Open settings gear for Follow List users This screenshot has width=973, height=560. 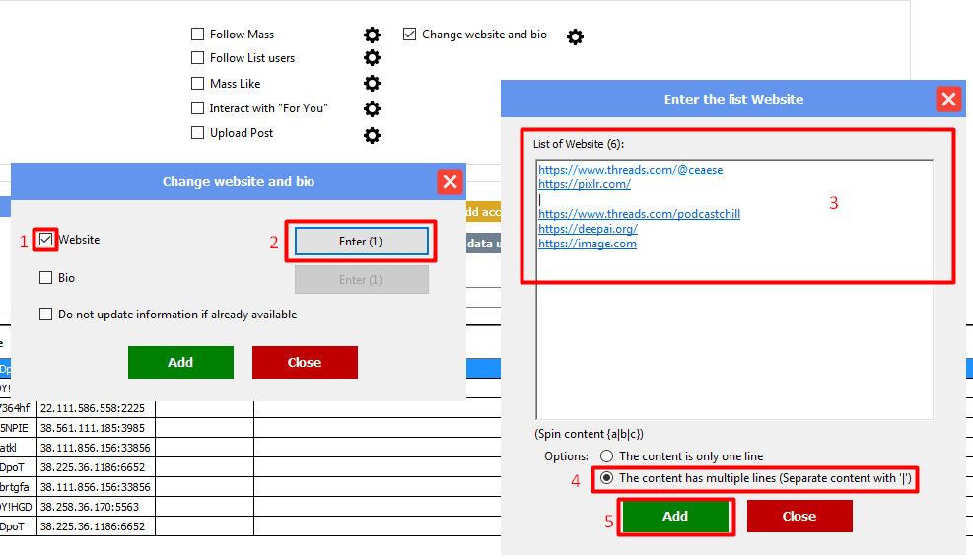pyautogui.click(x=372, y=58)
